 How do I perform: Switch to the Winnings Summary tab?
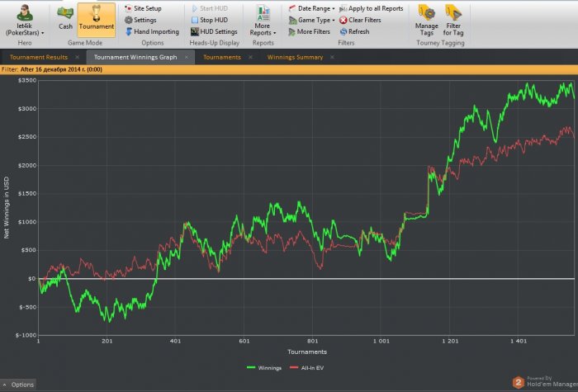point(296,57)
